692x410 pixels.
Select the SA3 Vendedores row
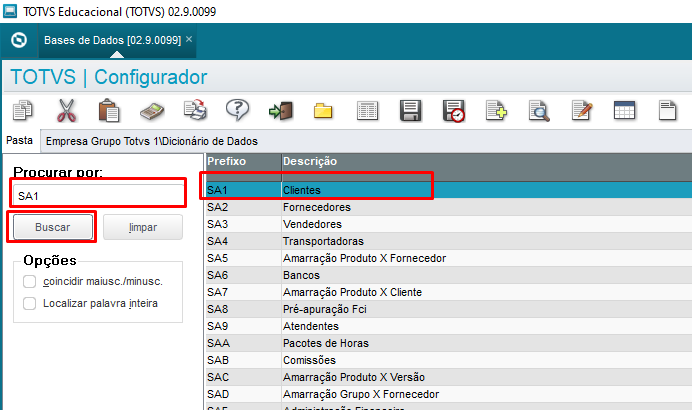[x=449, y=224]
